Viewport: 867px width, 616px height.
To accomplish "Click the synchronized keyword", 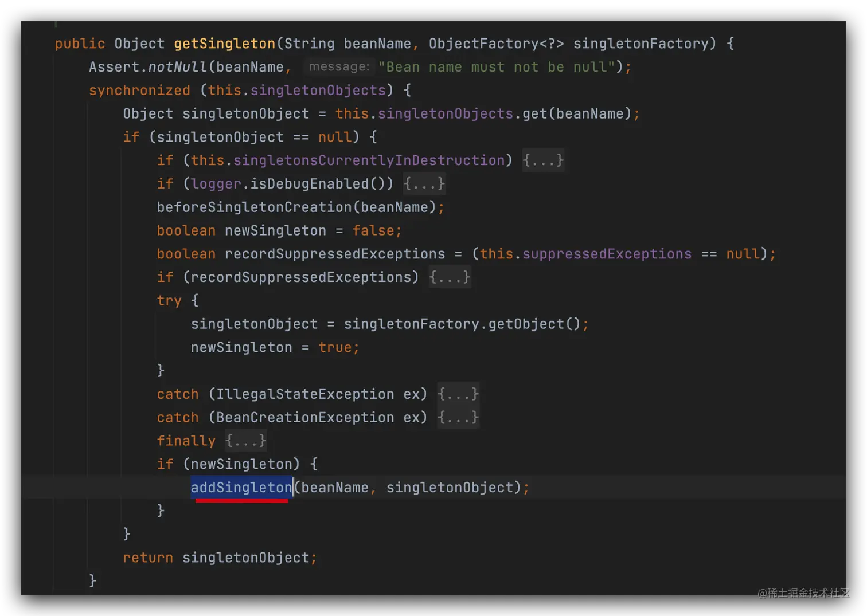I will click(x=139, y=91).
